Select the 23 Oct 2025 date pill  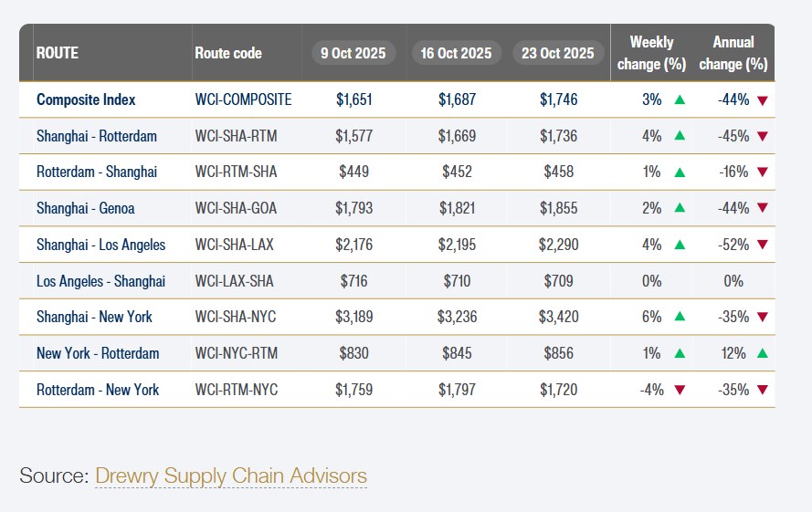(x=557, y=53)
